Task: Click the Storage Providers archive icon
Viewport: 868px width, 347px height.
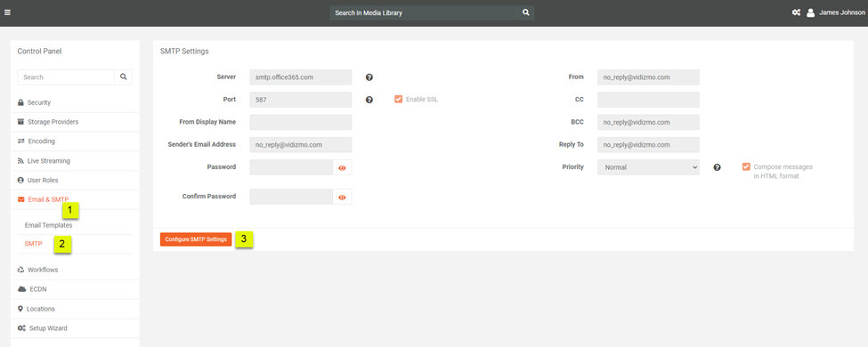Action: (21, 122)
